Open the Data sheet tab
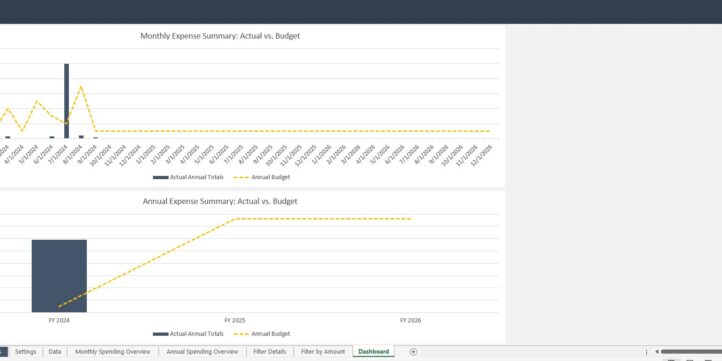 tap(55, 352)
